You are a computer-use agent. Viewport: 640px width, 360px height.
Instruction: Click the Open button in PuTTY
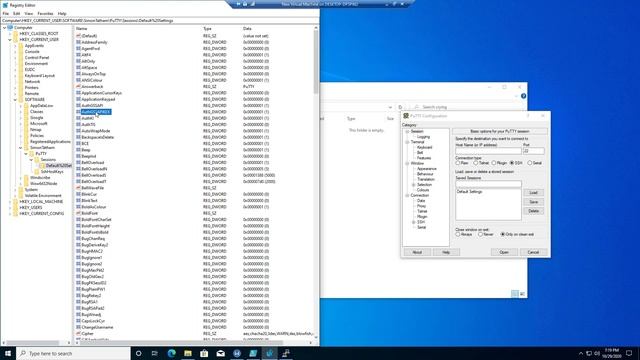[x=504, y=252]
